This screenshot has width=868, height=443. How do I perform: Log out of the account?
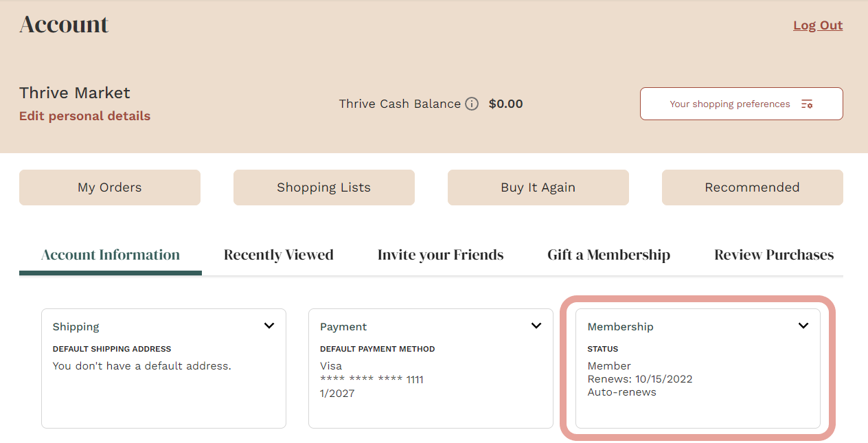point(817,25)
